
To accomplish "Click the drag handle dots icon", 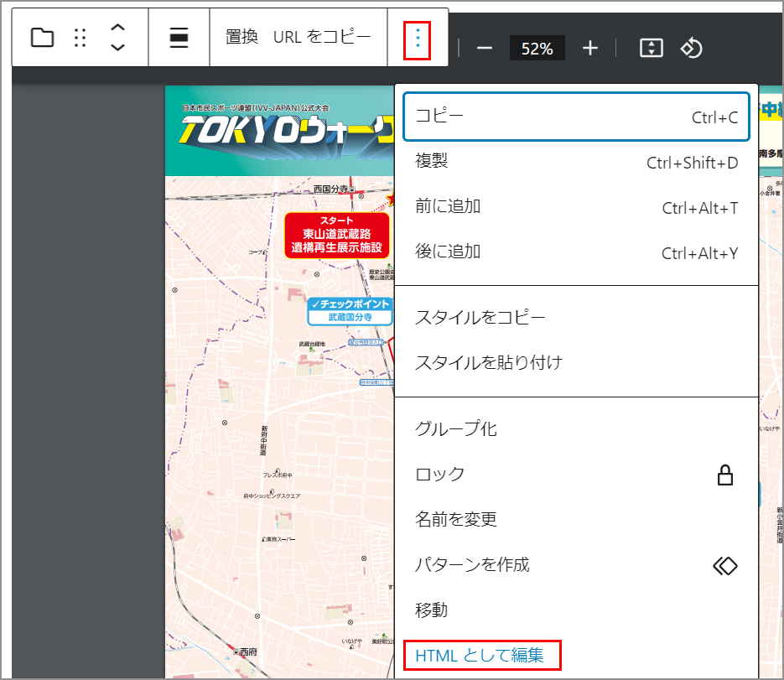I will coord(80,38).
